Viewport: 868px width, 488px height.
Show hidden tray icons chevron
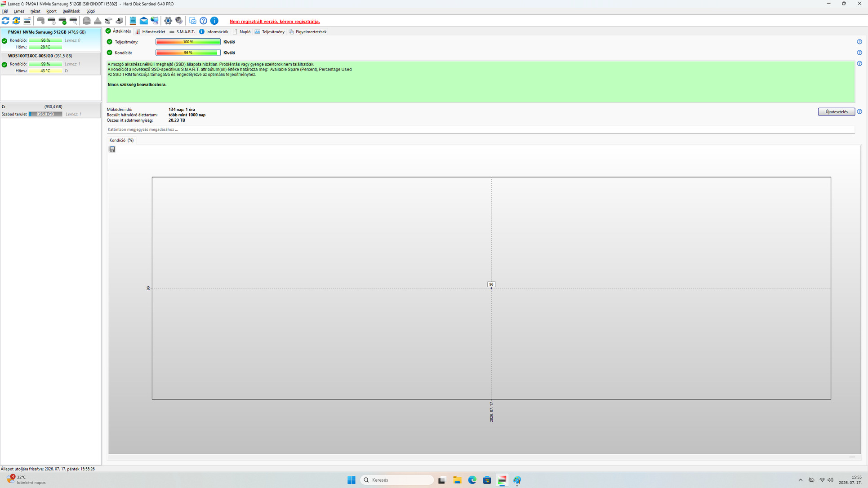(x=801, y=480)
